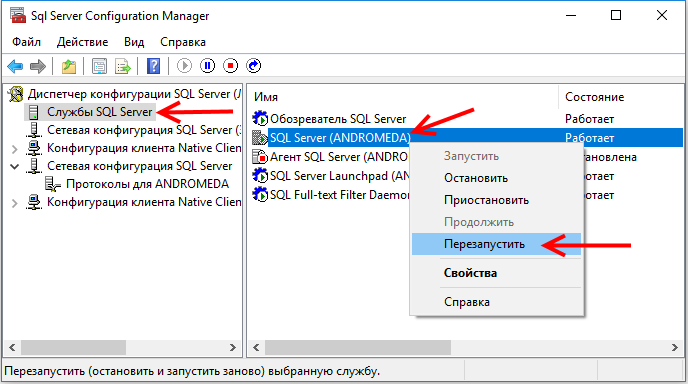Open the Файл menu

26,42
